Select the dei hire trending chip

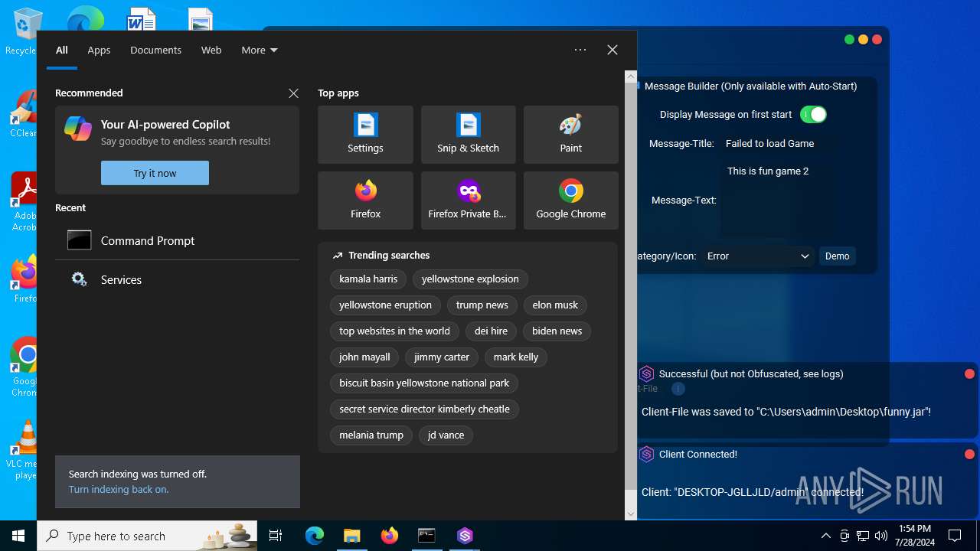(x=491, y=331)
